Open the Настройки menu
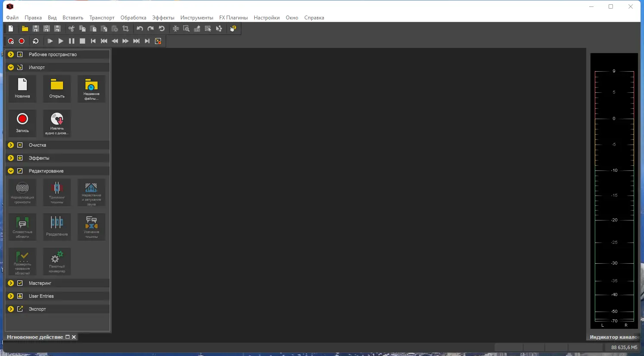Screen dimensions: 644x356 267,18
